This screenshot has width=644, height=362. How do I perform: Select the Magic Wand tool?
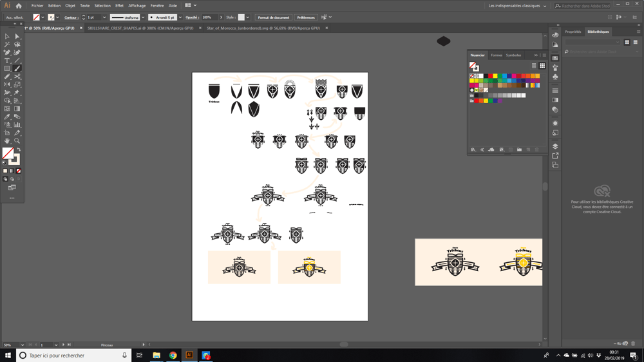point(7,44)
